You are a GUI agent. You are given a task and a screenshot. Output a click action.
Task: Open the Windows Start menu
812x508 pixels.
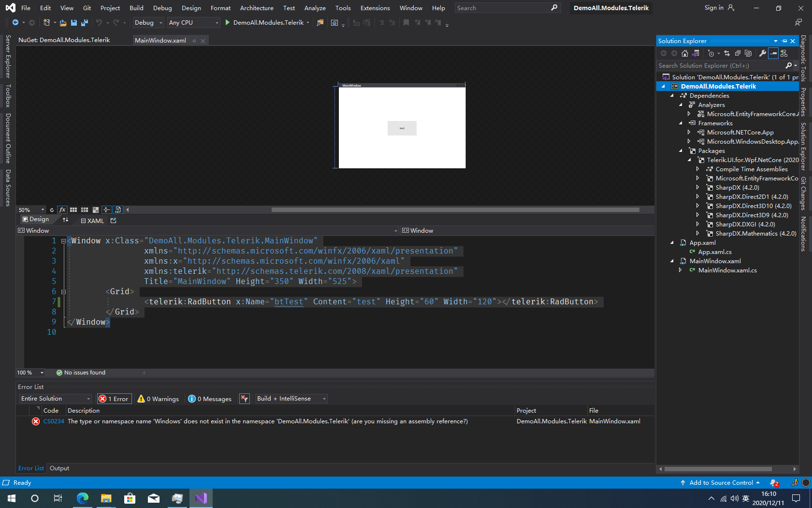(12, 498)
